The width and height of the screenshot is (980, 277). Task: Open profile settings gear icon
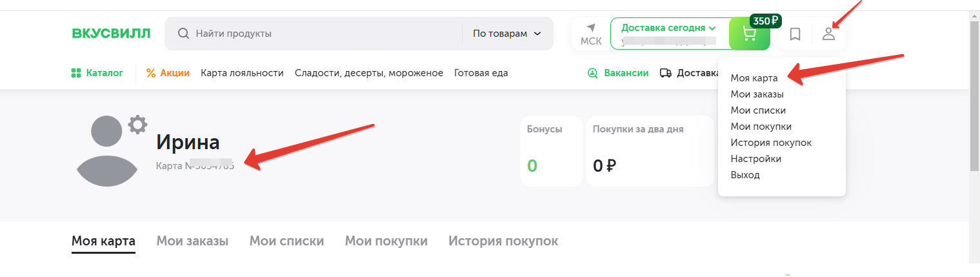137,123
